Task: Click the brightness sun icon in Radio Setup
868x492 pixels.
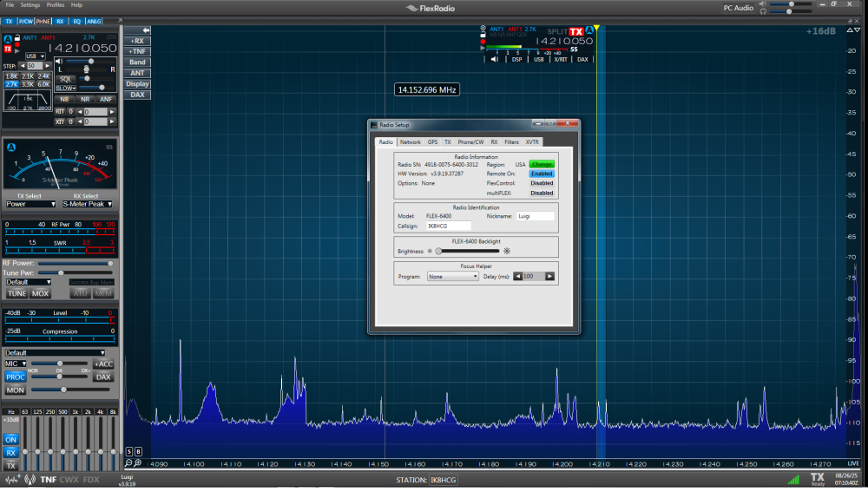Action: [507, 252]
